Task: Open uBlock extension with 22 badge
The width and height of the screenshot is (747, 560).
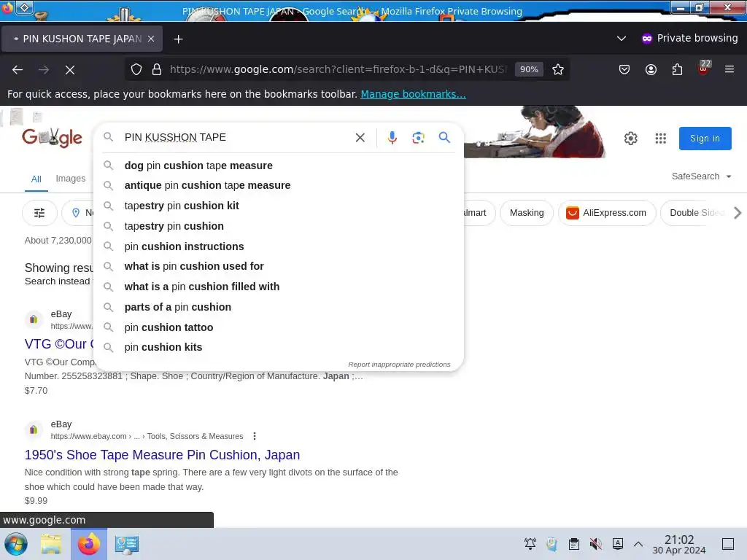Action: [x=704, y=68]
